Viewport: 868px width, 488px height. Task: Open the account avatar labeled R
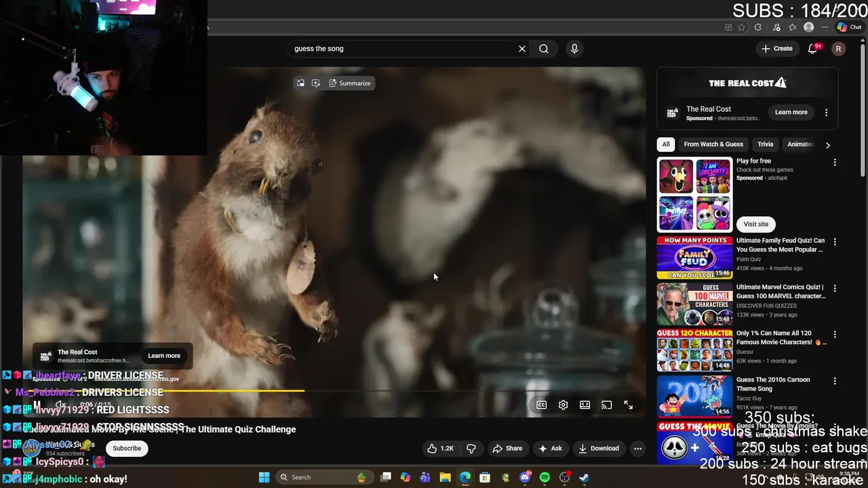[x=838, y=49]
